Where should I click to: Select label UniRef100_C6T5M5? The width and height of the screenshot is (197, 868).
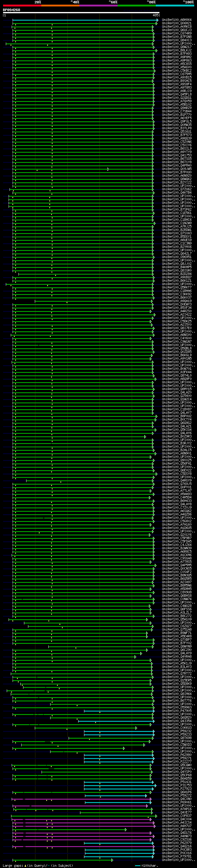tap(177, 74)
